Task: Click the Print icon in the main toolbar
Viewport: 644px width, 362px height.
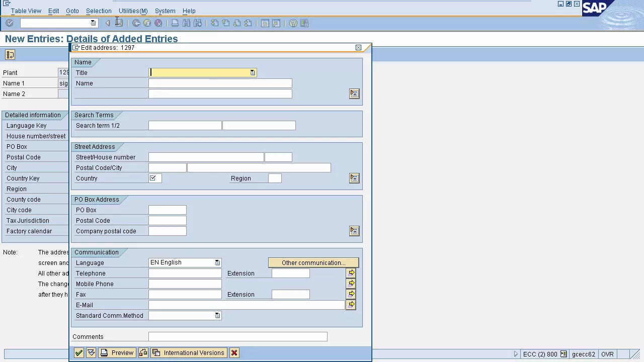Action: [175, 23]
